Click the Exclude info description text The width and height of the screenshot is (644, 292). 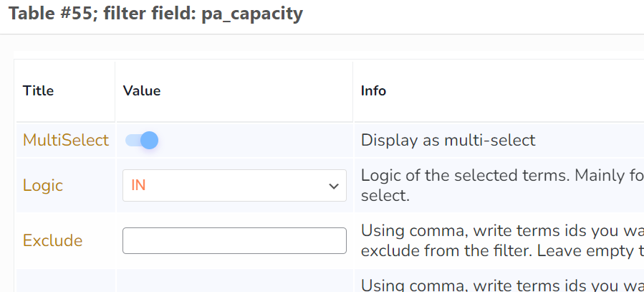[x=502, y=240]
